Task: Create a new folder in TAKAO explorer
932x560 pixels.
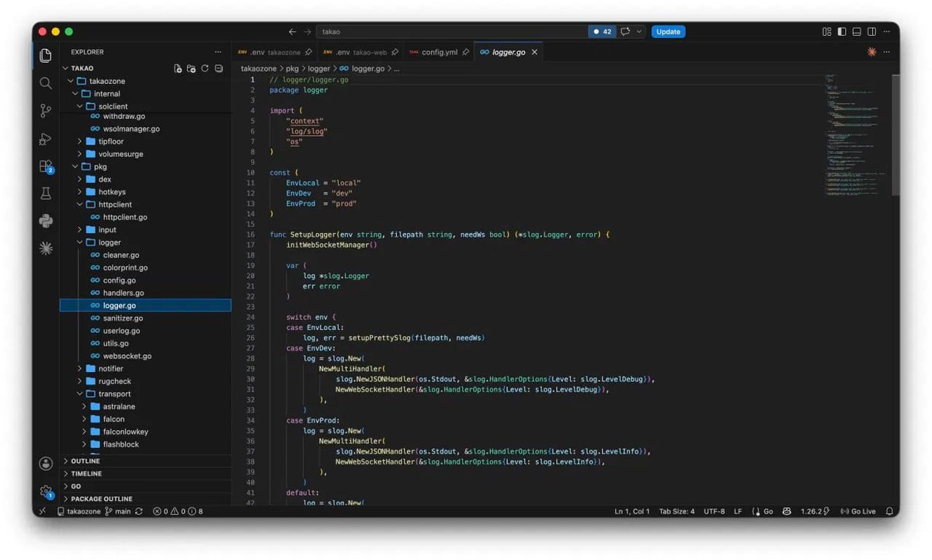Action: click(191, 68)
